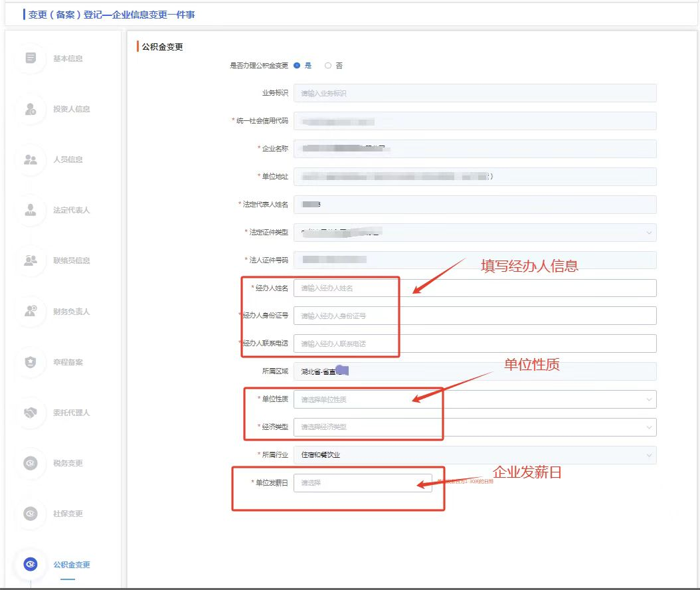Select 否 for 是否办理公积金变更
Image resolution: width=700 pixels, height=590 pixels.
coord(328,66)
